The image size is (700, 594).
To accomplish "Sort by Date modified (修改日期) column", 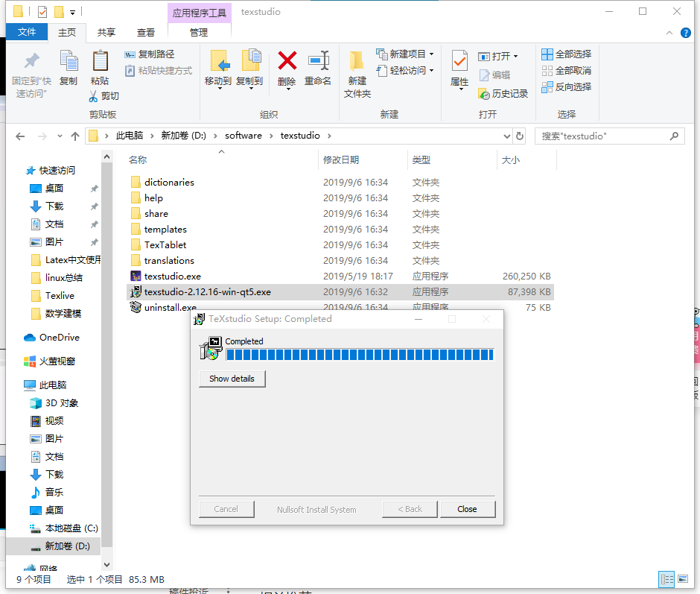I will click(x=341, y=160).
